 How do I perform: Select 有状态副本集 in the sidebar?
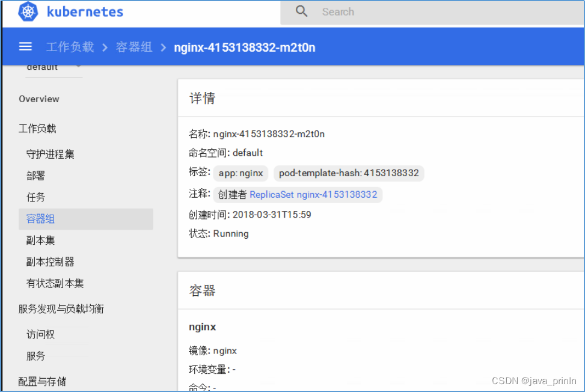[x=55, y=283]
